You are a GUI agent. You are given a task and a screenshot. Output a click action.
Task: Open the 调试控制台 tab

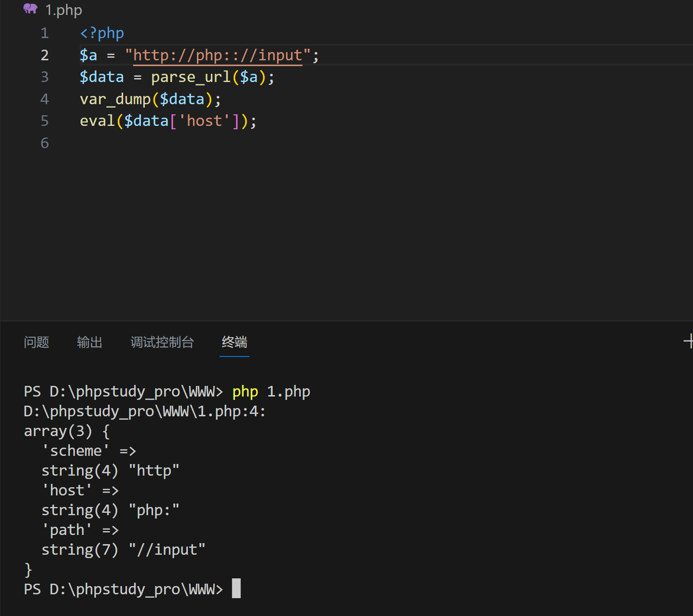(x=162, y=342)
